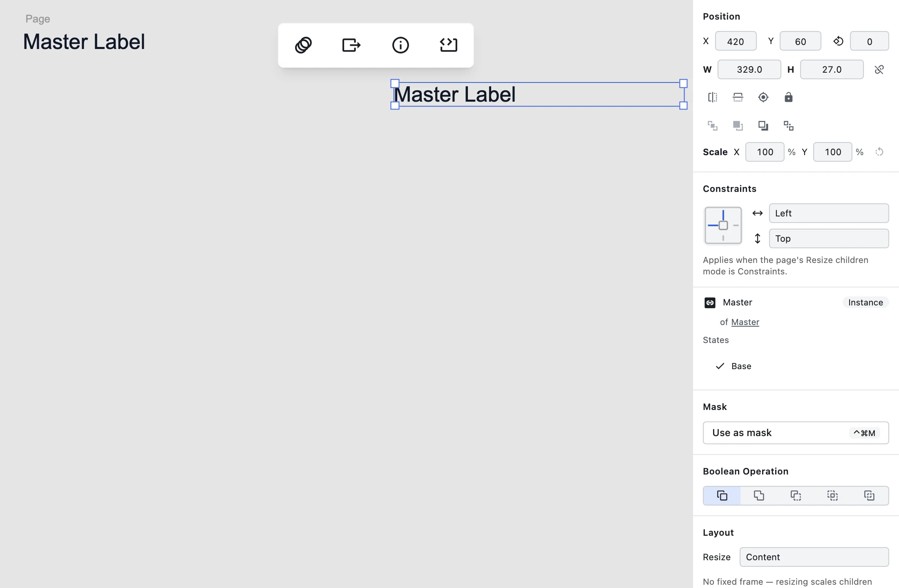Click the first arrange order icon

point(713,126)
